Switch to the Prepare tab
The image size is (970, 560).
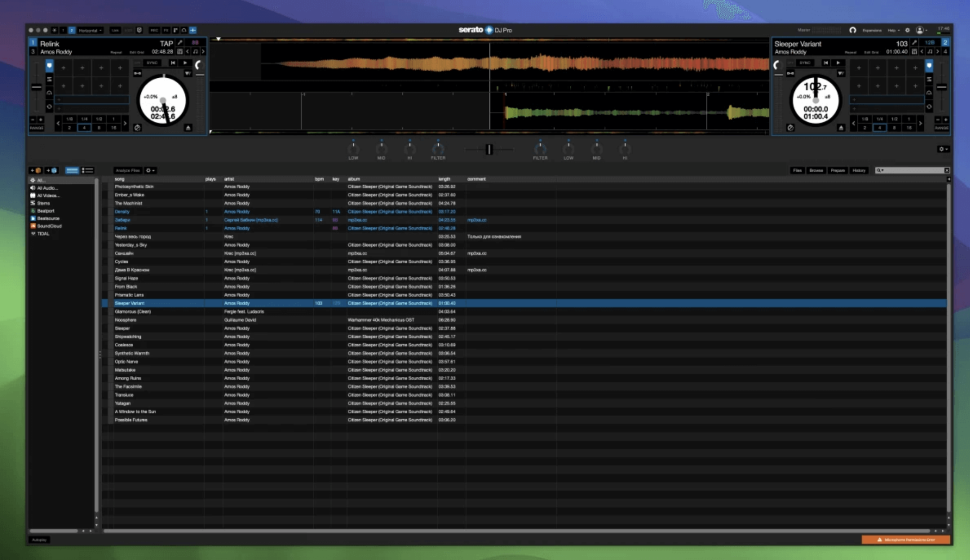coord(837,170)
